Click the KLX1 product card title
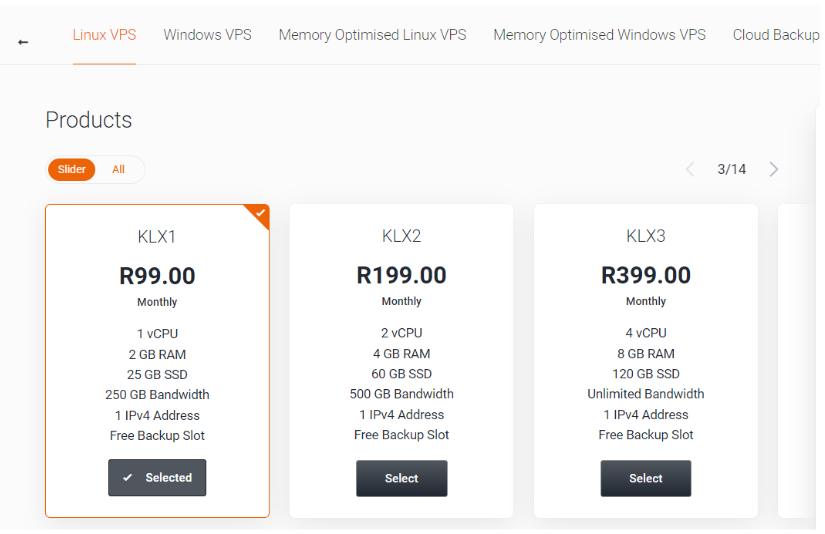The image size is (825, 534). (x=157, y=237)
